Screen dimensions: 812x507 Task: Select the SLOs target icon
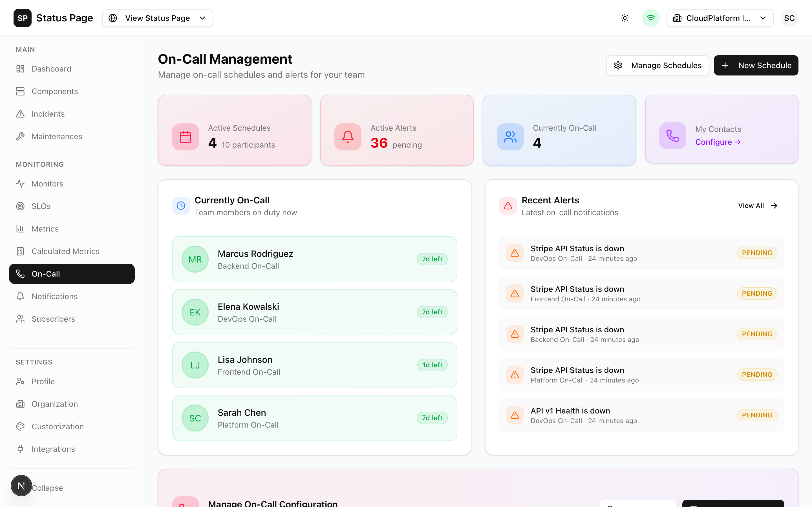21,206
